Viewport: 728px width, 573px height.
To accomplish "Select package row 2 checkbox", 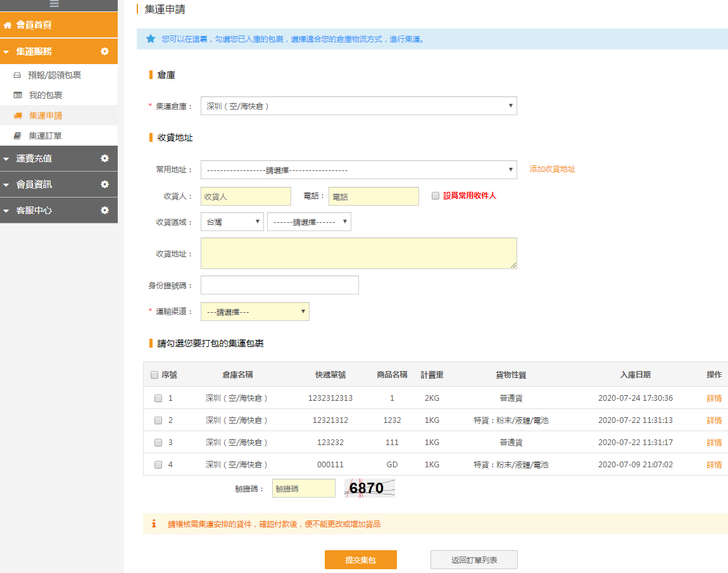I will tap(158, 420).
